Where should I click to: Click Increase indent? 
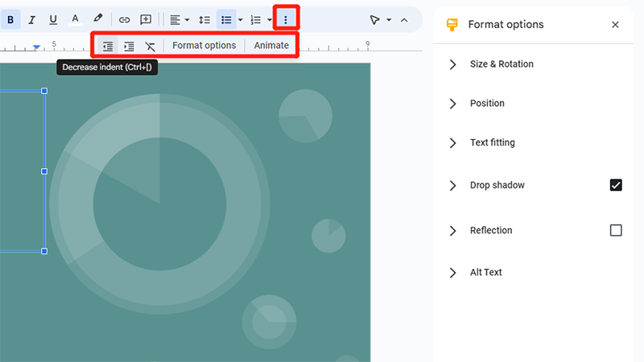point(129,46)
